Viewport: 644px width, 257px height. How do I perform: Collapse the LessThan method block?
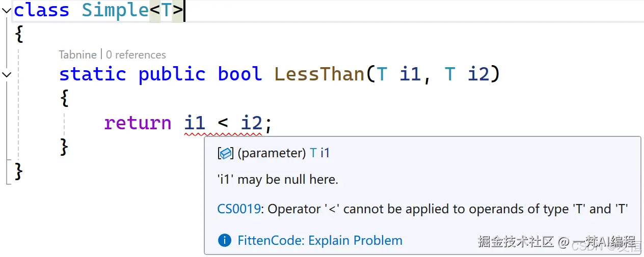click(6, 74)
